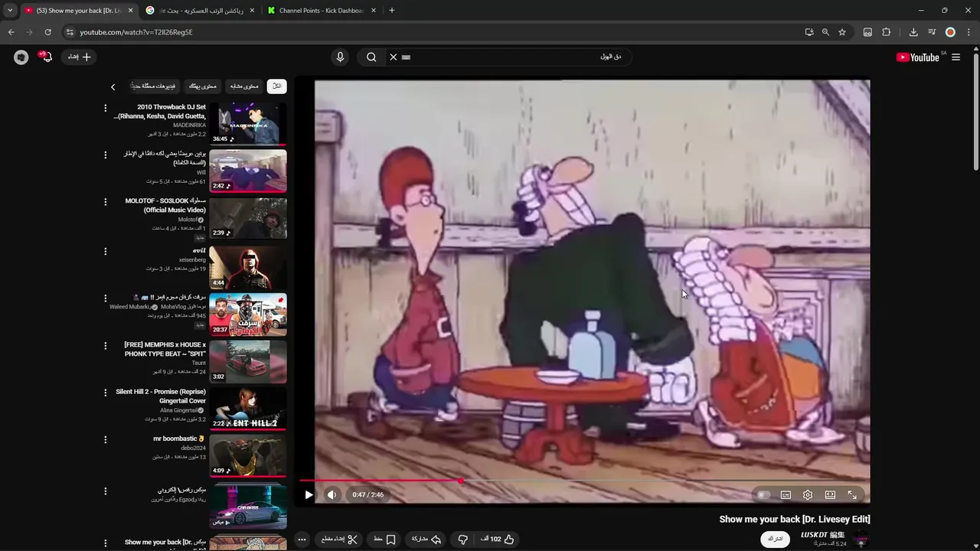Viewport: 980px width, 551px height.
Task: Select the محتوى مشابه filter chip
Action: coord(245,86)
